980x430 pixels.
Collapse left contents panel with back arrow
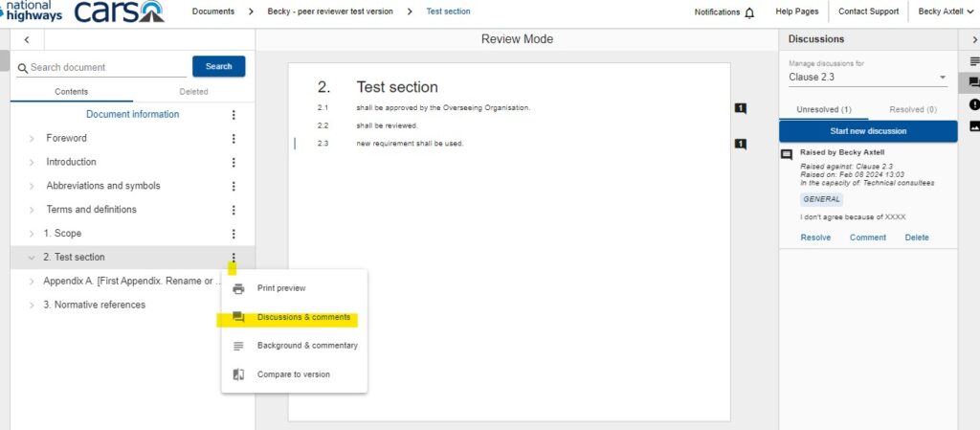pyautogui.click(x=27, y=39)
